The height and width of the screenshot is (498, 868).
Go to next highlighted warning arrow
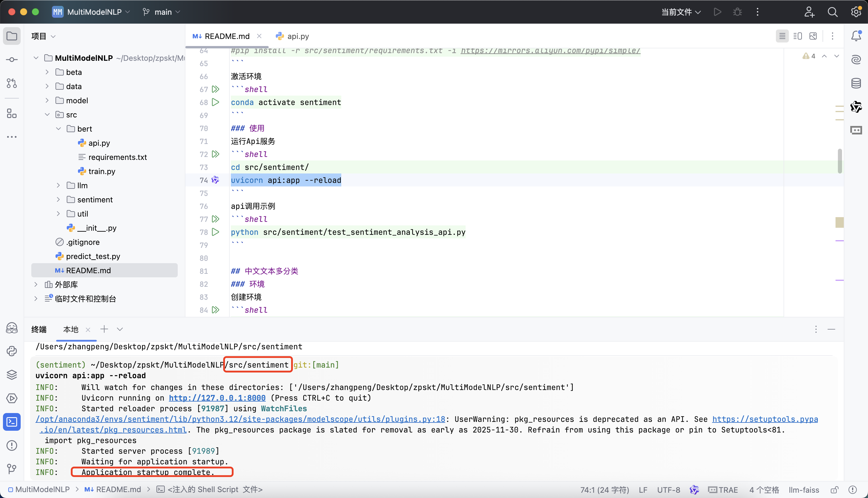(x=836, y=56)
